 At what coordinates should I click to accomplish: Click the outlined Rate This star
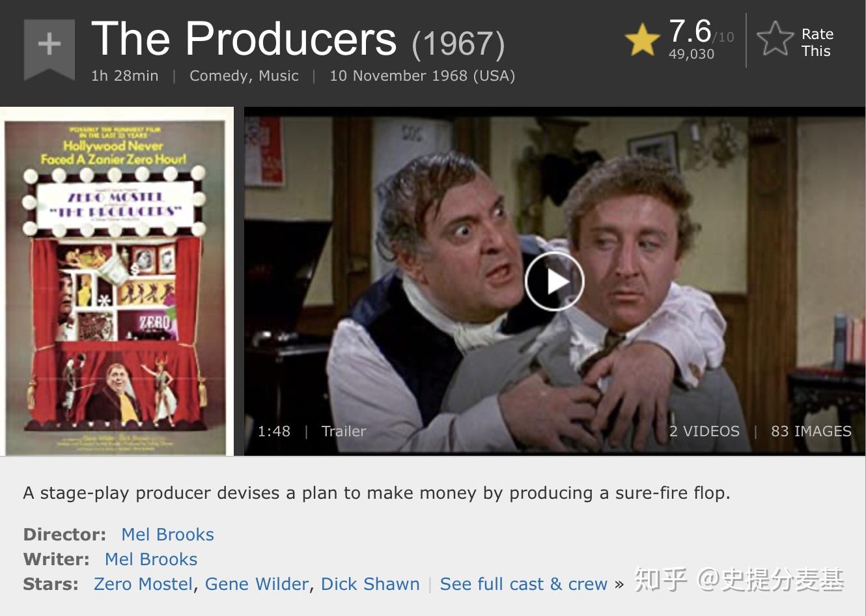775,38
